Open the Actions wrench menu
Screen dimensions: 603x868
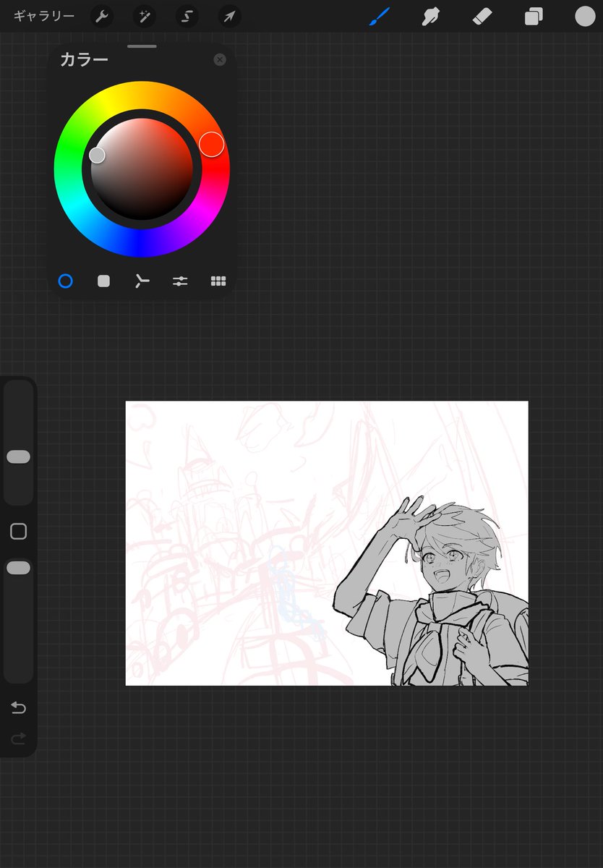pos(101,16)
